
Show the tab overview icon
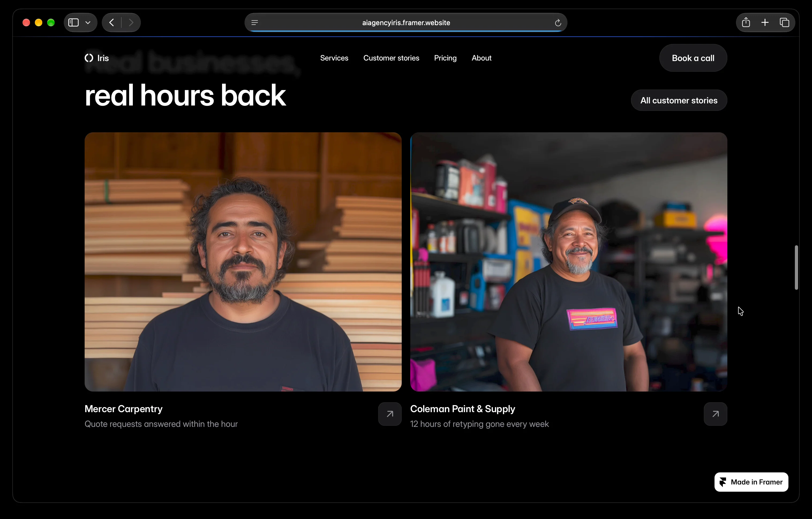tap(784, 22)
